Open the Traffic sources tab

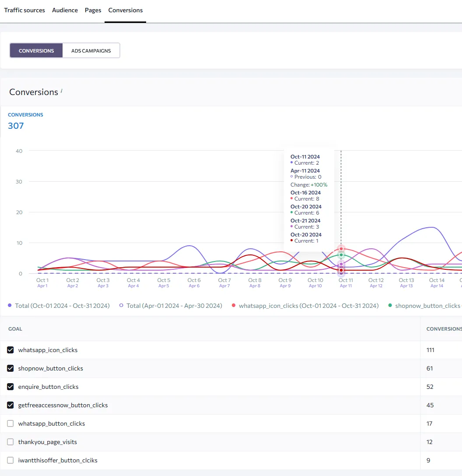point(24,11)
